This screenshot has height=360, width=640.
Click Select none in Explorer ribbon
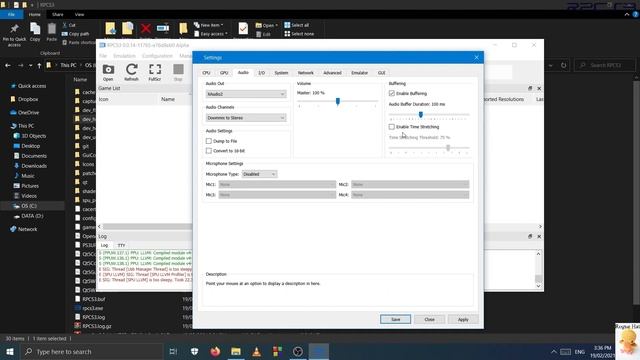(299, 34)
